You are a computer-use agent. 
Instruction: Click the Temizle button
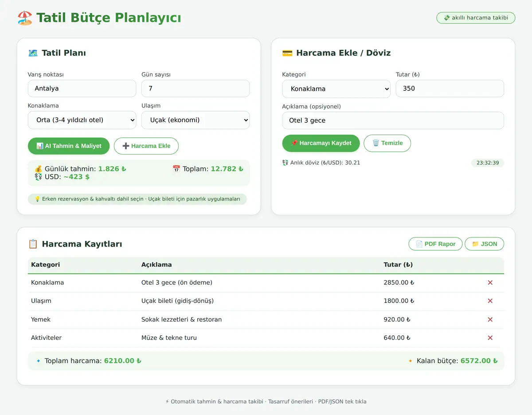(387, 143)
